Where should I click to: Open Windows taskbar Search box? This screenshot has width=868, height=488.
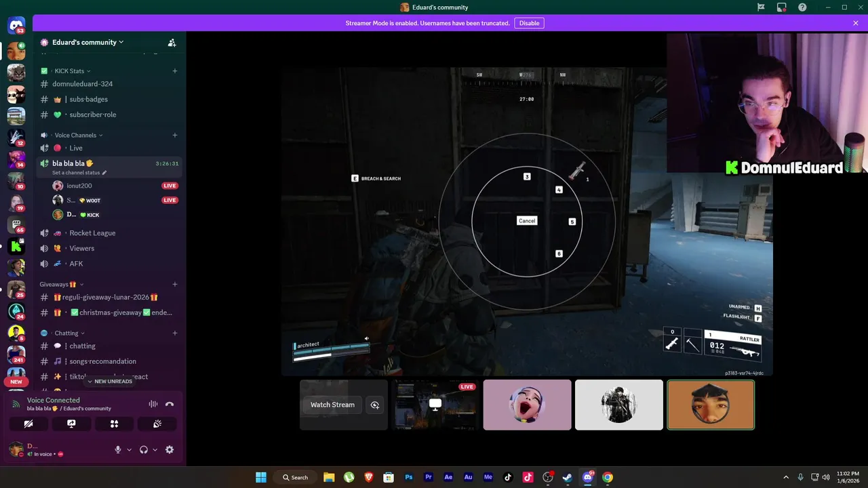pos(296,477)
